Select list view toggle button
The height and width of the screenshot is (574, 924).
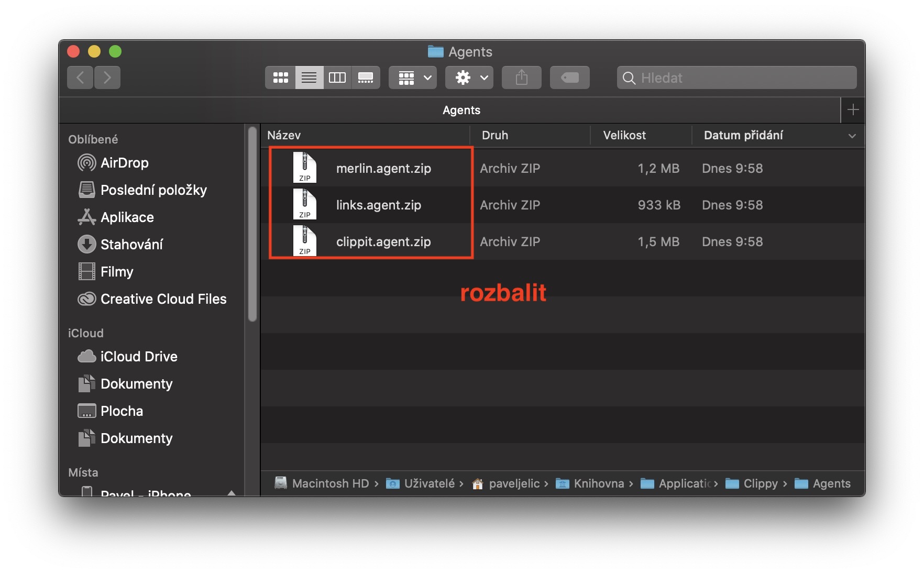309,78
